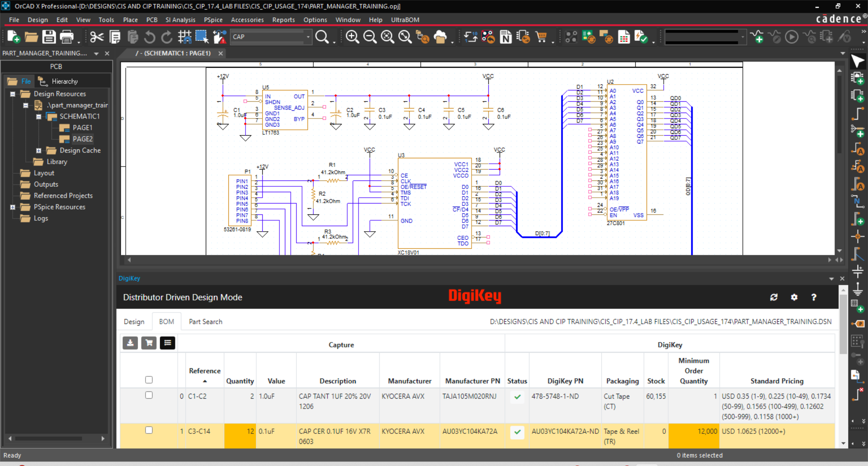Image resolution: width=868 pixels, height=466 pixels.
Task: Zoom out of the schematic
Action: 370,37
